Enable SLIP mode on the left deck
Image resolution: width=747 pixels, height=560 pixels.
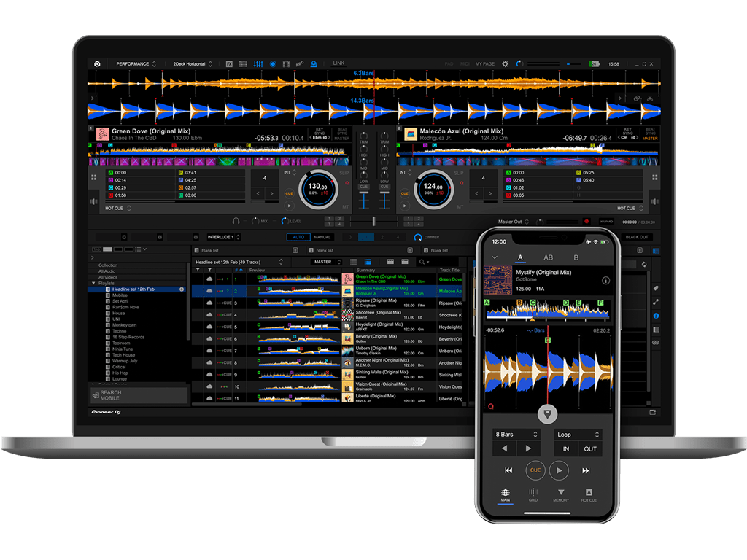coord(344,172)
